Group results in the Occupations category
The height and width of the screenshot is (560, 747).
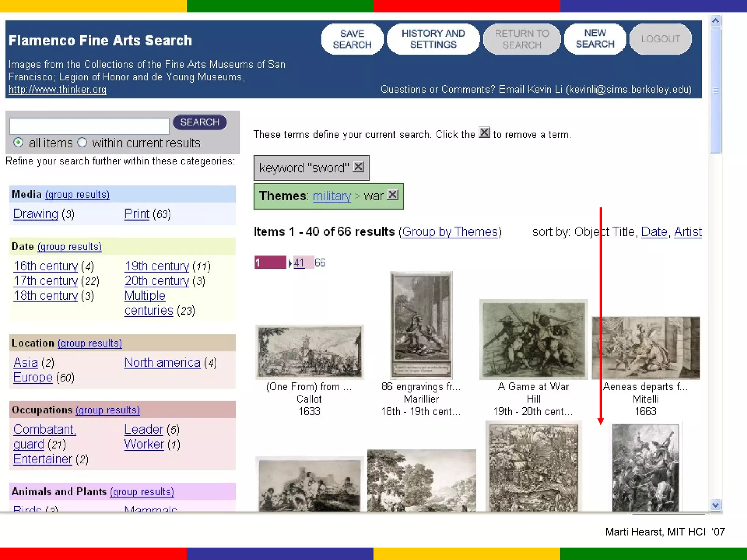(108, 410)
